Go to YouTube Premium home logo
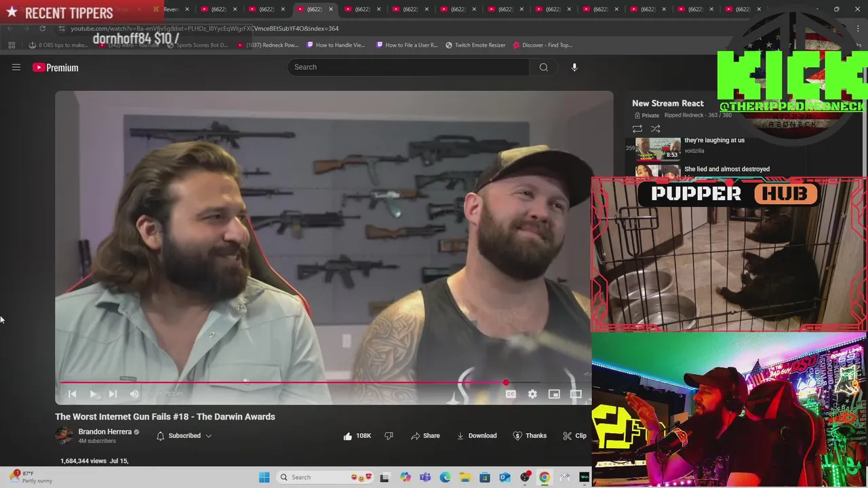This screenshot has width=868, height=488. click(x=56, y=67)
